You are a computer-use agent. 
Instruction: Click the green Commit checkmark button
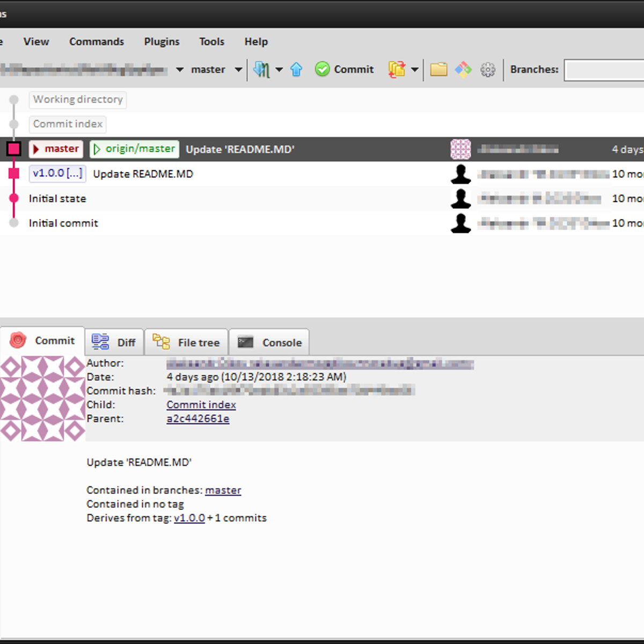coord(345,69)
